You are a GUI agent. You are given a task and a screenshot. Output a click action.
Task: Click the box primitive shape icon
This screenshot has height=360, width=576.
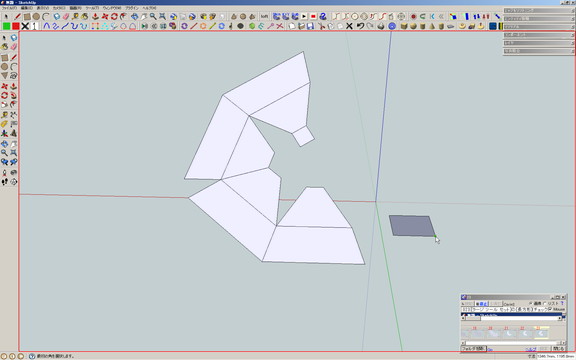[404, 26]
